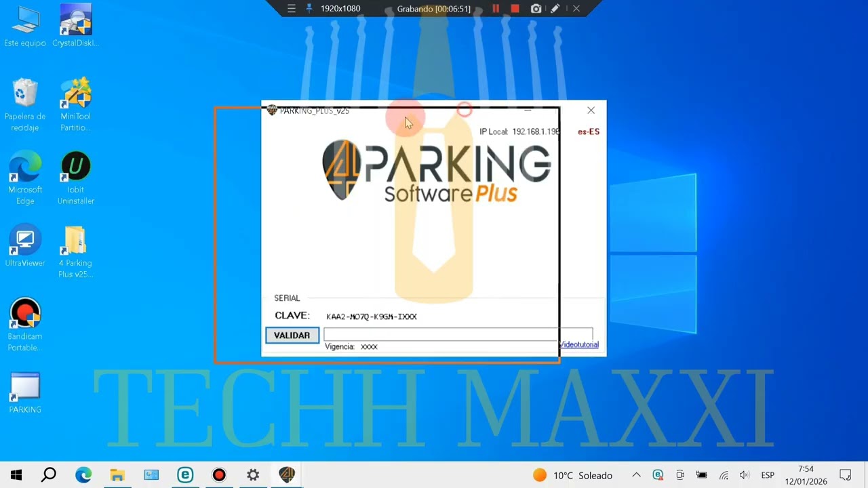Click the es-ES language label
Image resolution: width=868 pixels, height=488 pixels.
(x=589, y=131)
